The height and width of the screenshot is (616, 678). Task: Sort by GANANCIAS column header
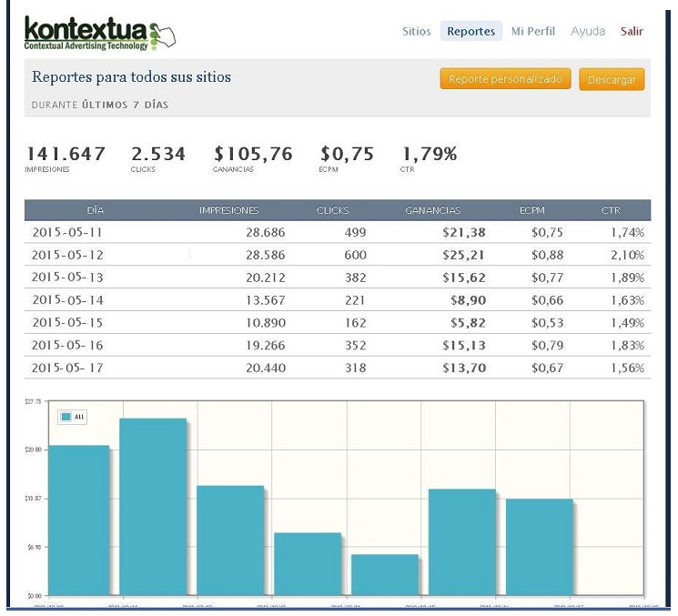(433, 210)
